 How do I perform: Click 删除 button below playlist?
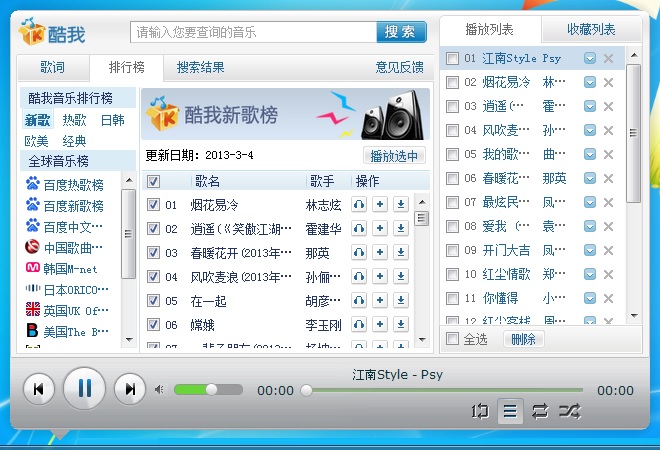pos(523,338)
